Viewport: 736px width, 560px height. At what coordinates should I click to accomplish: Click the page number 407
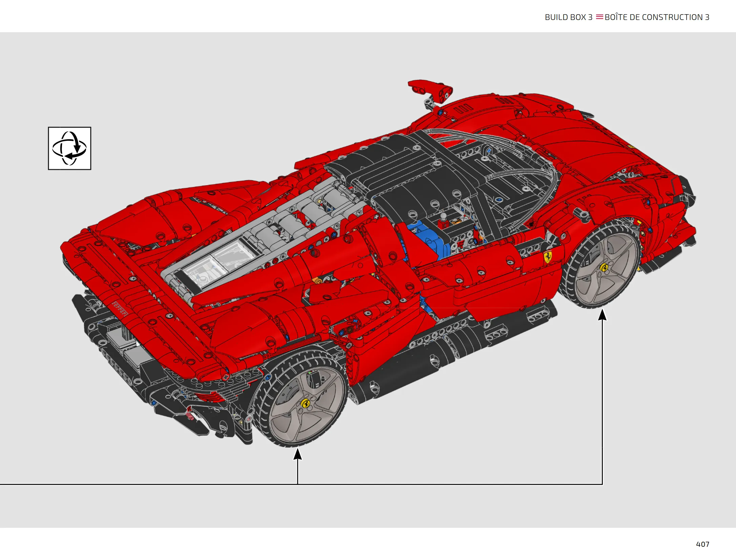pos(702,544)
